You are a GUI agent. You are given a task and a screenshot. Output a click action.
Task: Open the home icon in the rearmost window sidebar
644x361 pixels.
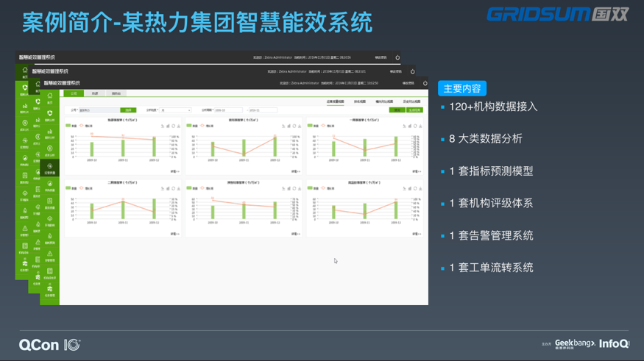tap(24, 70)
